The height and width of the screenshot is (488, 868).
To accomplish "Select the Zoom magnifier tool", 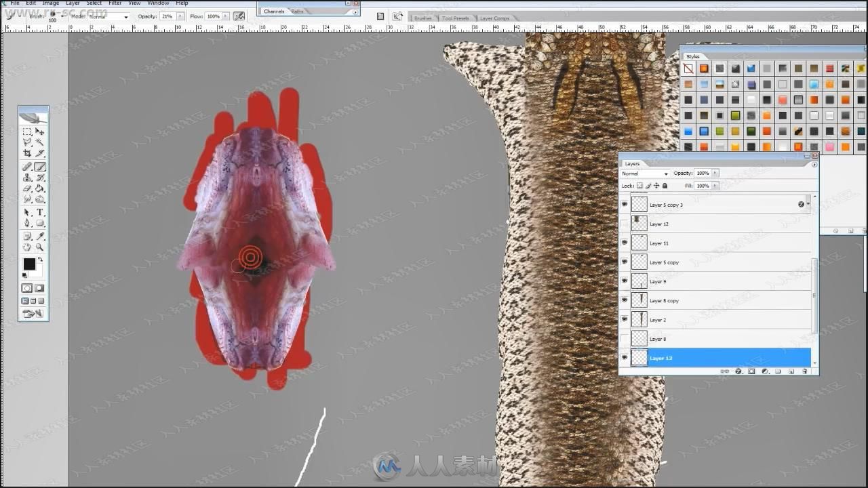I will [40, 247].
